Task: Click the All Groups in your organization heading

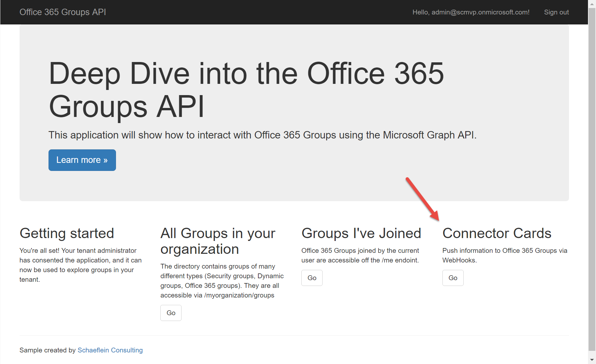Action: coord(218,241)
